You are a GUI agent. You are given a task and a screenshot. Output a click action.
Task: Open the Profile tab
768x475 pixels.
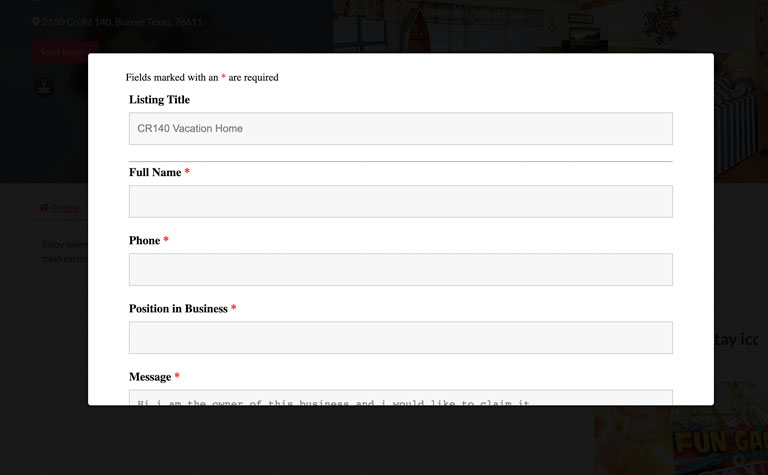(x=65, y=208)
